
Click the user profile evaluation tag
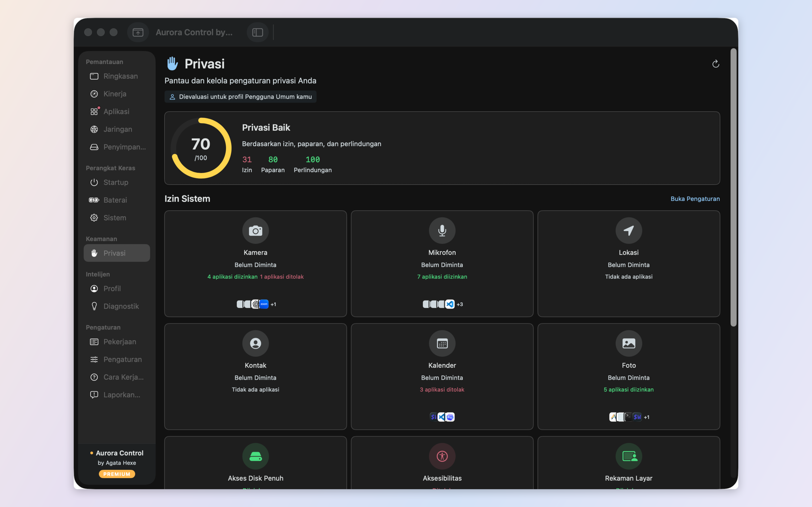[x=240, y=97]
